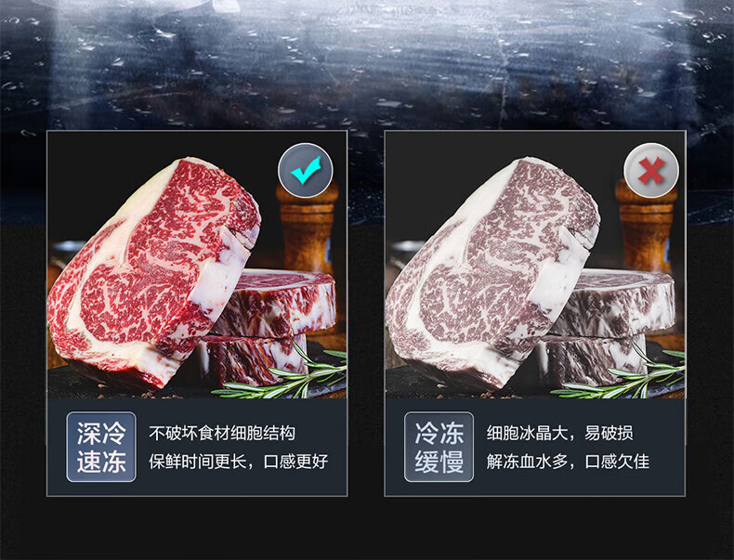Screen dimensions: 734x560
Task: Click the pepper grinder in right panel
Action: coord(647,229)
